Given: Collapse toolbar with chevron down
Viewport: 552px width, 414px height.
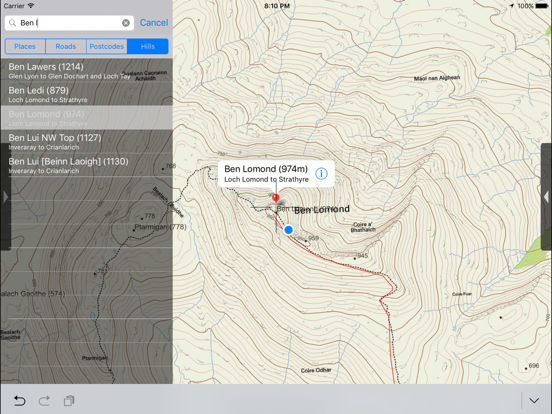Looking at the screenshot, I should [534, 401].
